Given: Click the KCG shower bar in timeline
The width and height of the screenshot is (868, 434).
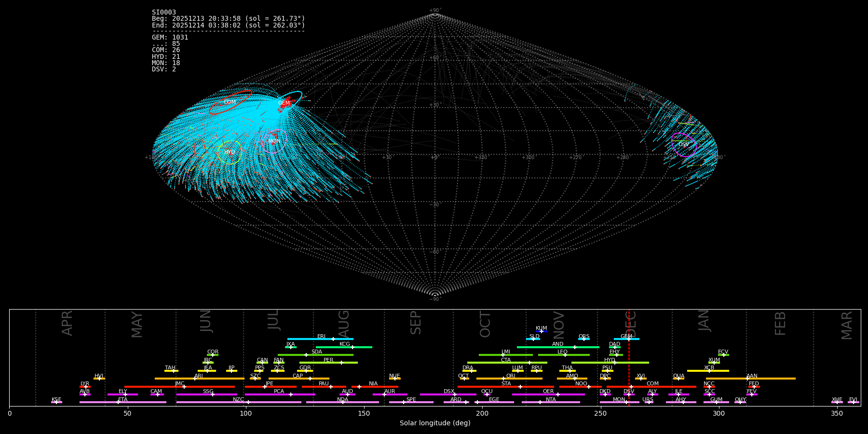Looking at the screenshot, I should click(344, 347).
